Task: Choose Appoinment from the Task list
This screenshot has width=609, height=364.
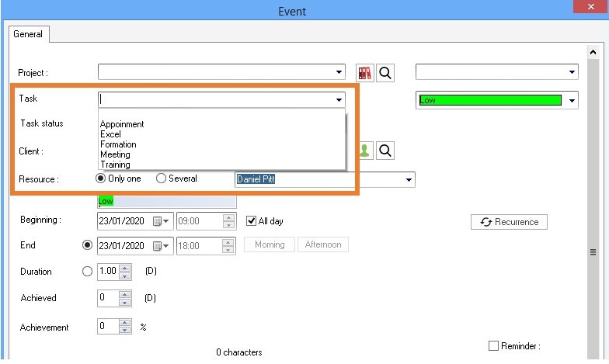Action: click(122, 124)
